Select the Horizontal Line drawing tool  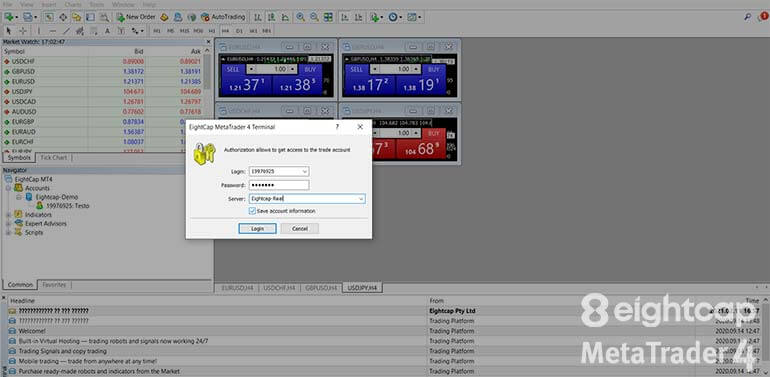[53, 30]
